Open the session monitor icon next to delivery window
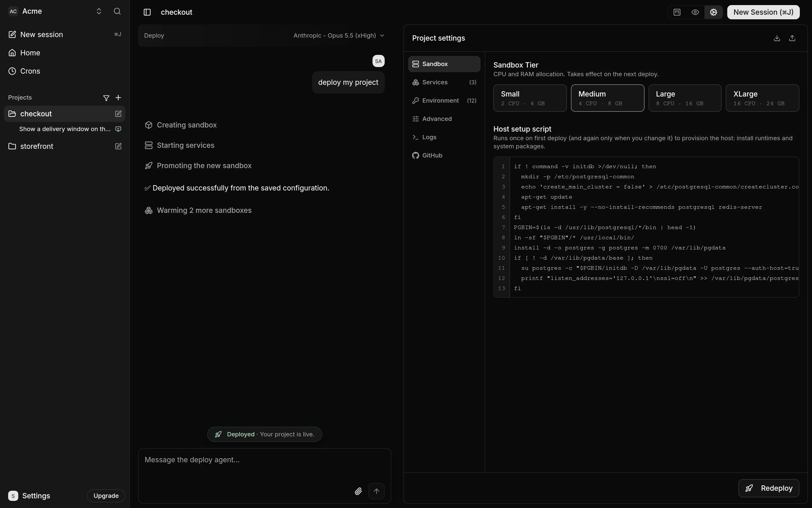812x508 pixels. 118,129
